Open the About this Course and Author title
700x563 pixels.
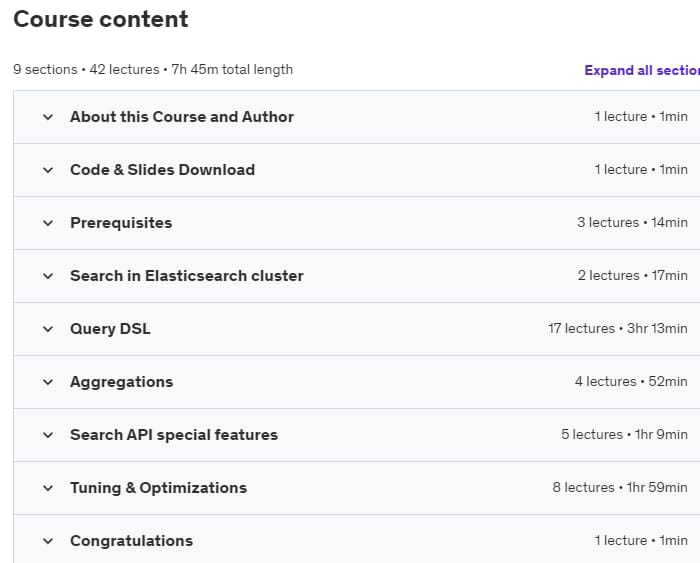coord(182,117)
